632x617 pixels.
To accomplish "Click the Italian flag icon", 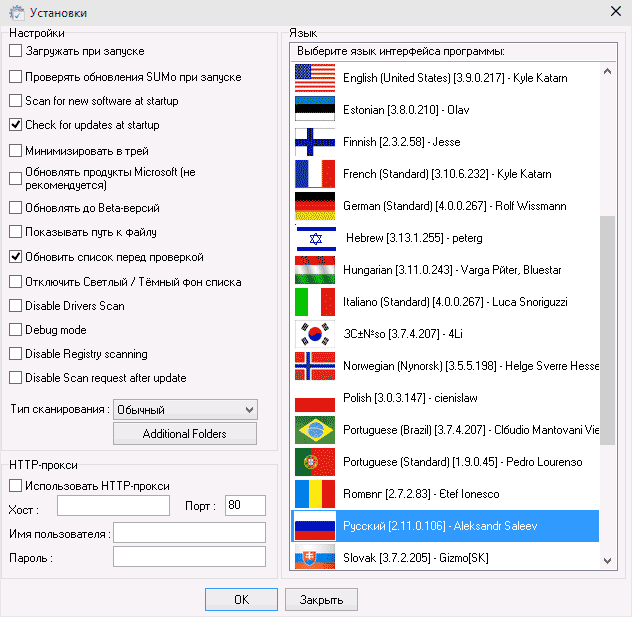I will [315, 302].
